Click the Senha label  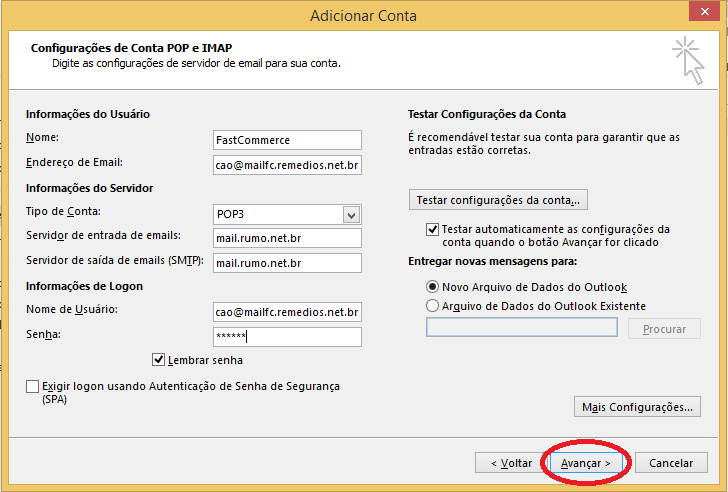point(43,334)
